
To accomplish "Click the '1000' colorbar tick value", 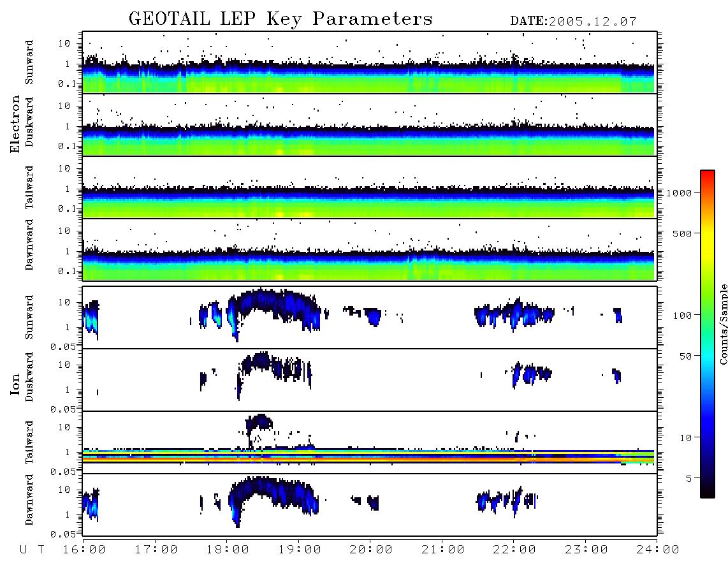I will tap(679, 193).
